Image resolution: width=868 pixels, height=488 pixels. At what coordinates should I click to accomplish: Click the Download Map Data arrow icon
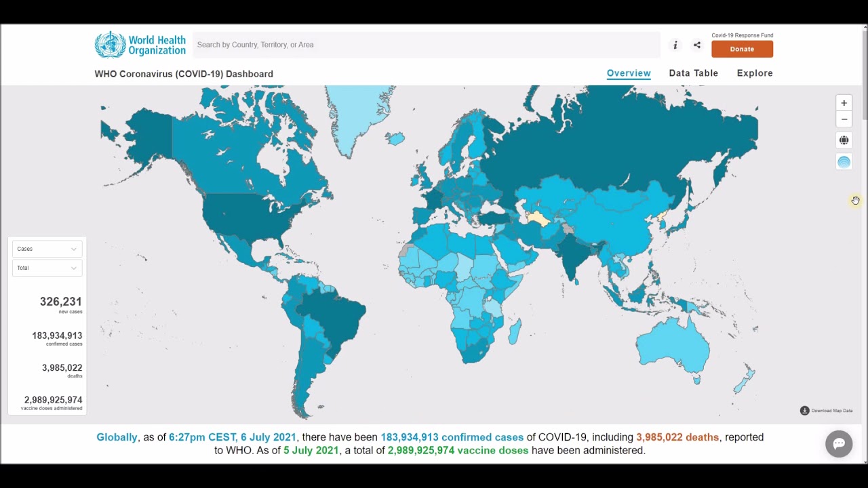(x=805, y=411)
